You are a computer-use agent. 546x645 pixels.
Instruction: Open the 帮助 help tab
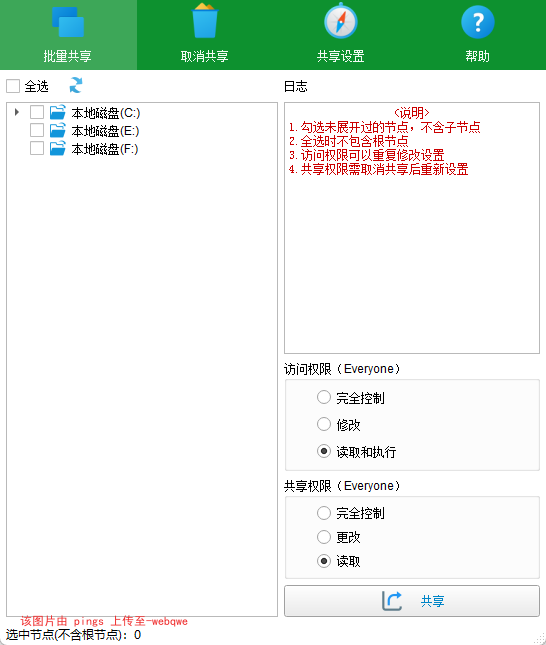click(477, 35)
